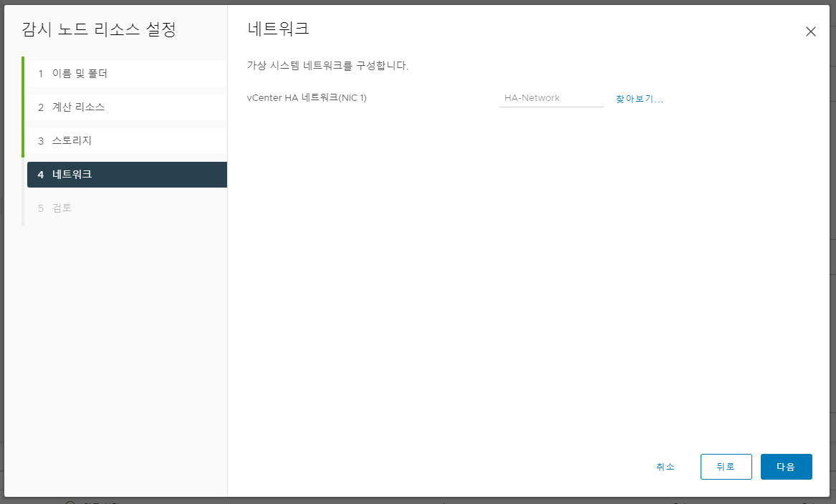
Task: Click the 네트워크 page heading
Action: coord(278,28)
